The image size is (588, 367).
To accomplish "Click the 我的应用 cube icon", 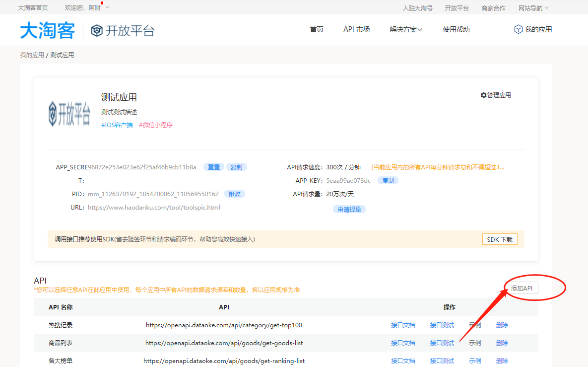I will (518, 29).
